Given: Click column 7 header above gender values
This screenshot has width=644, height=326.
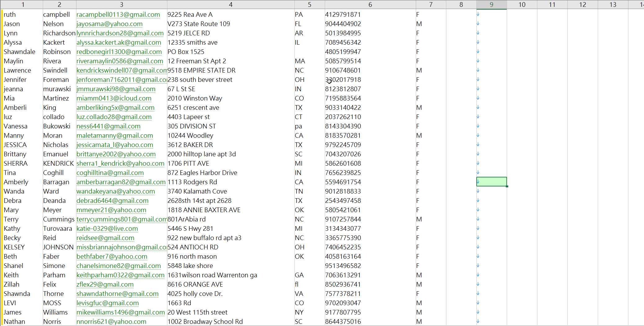Looking at the screenshot, I should point(431,4).
